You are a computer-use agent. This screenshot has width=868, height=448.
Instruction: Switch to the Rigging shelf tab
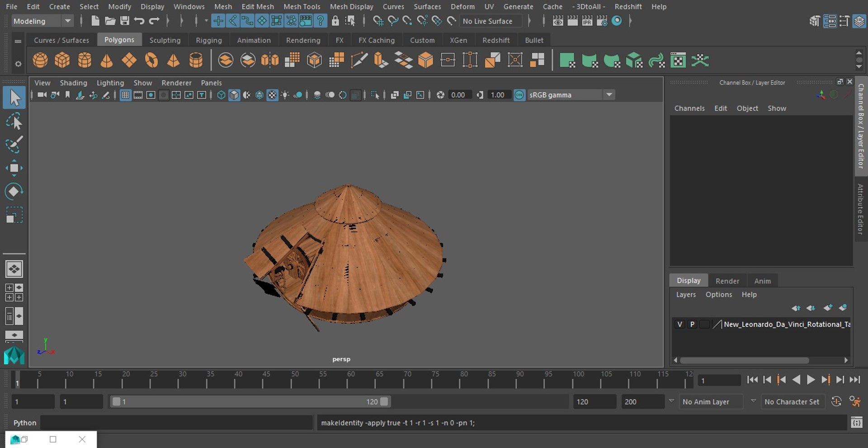coord(209,40)
